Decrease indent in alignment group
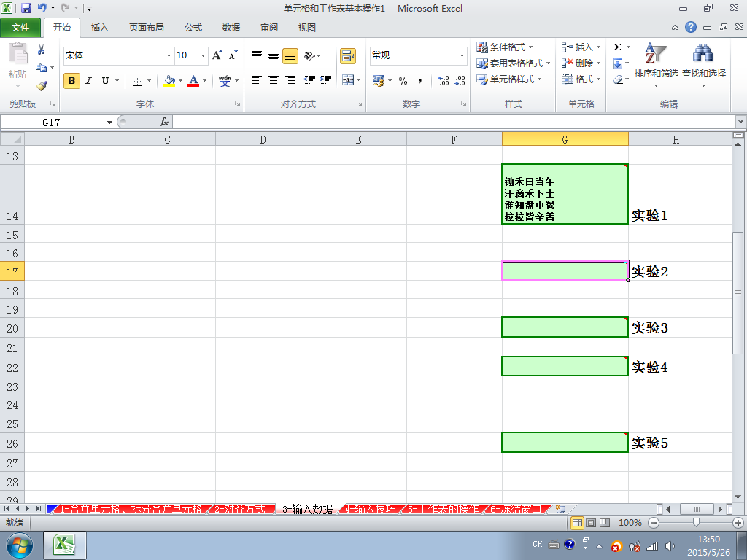Image resolution: width=747 pixels, height=560 pixels. 309,80
